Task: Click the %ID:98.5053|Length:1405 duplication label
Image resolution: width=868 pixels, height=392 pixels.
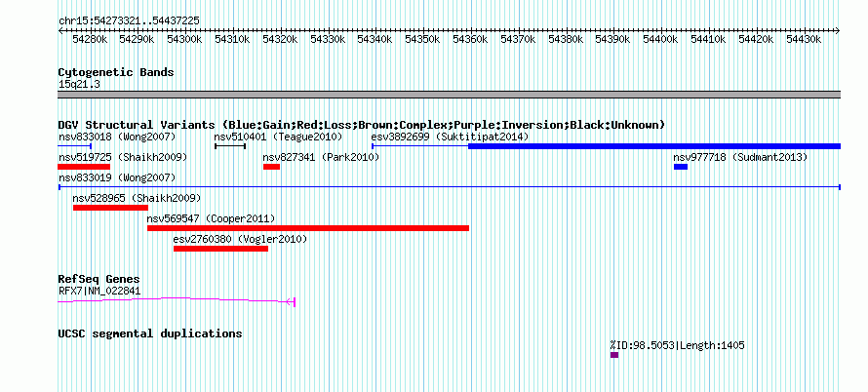Action: point(677,345)
